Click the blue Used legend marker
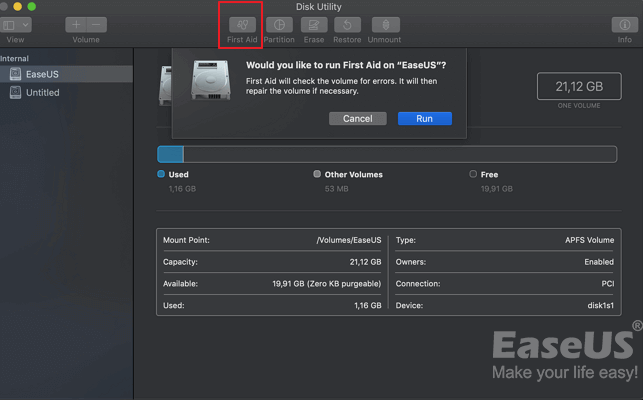The width and height of the screenshot is (643, 400). [161, 174]
